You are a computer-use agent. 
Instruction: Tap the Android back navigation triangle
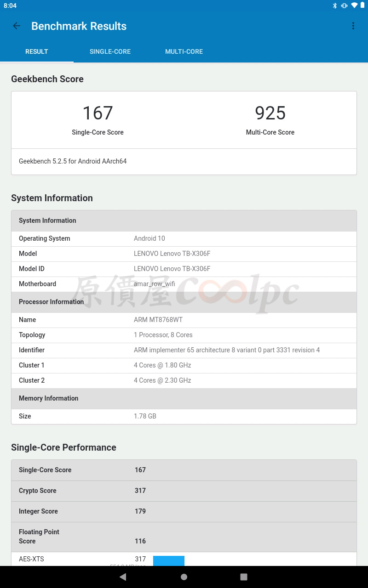point(123,577)
